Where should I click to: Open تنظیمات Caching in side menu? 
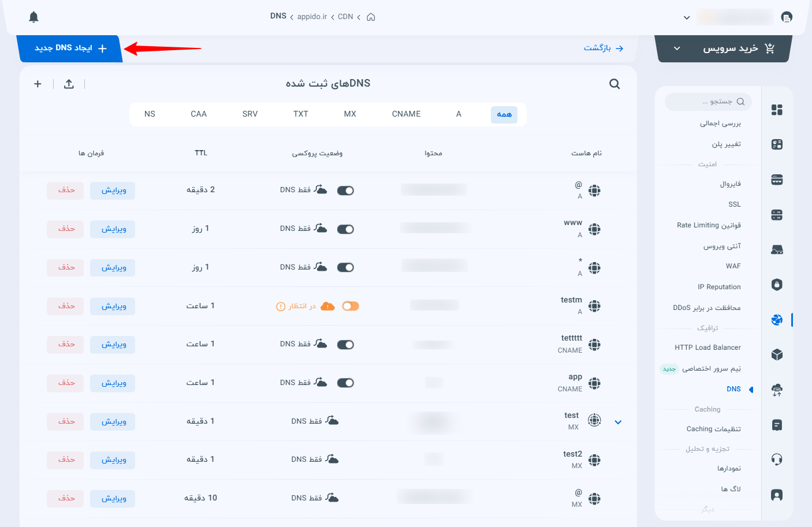tap(713, 429)
